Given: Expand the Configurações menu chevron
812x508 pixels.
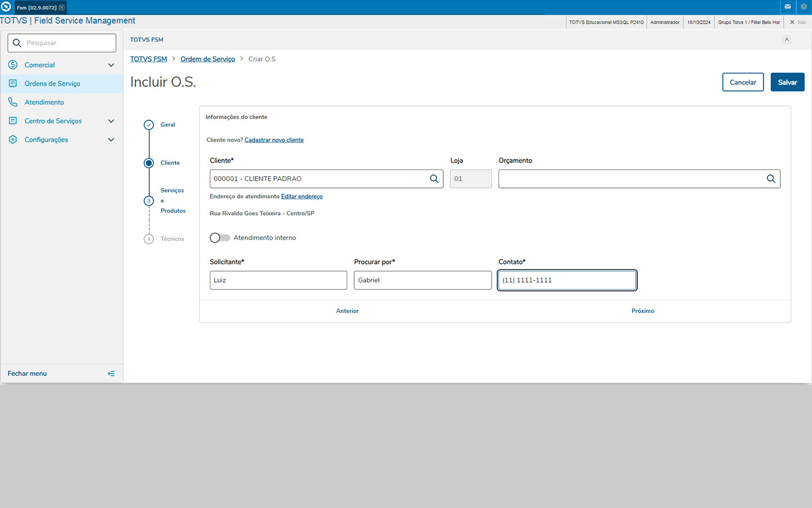Looking at the screenshot, I should [x=111, y=139].
